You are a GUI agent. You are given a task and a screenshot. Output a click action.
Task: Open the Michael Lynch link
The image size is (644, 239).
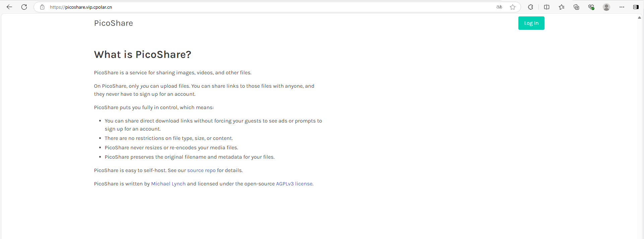click(x=168, y=184)
